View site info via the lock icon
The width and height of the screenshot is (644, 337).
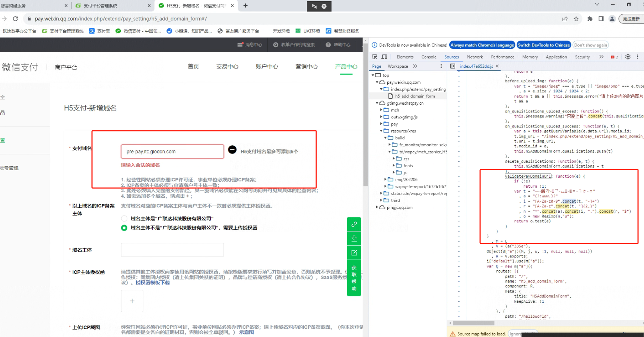29,19
